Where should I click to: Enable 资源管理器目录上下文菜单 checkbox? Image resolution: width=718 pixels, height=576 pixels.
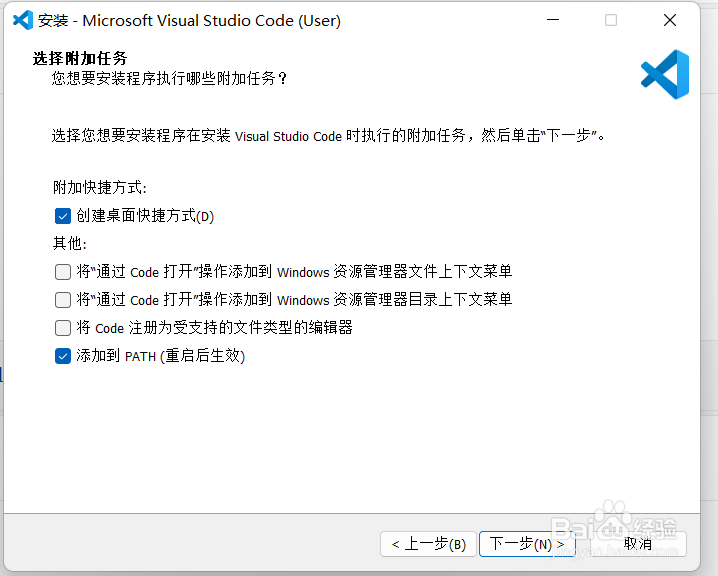pyautogui.click(x=63, y=300)
